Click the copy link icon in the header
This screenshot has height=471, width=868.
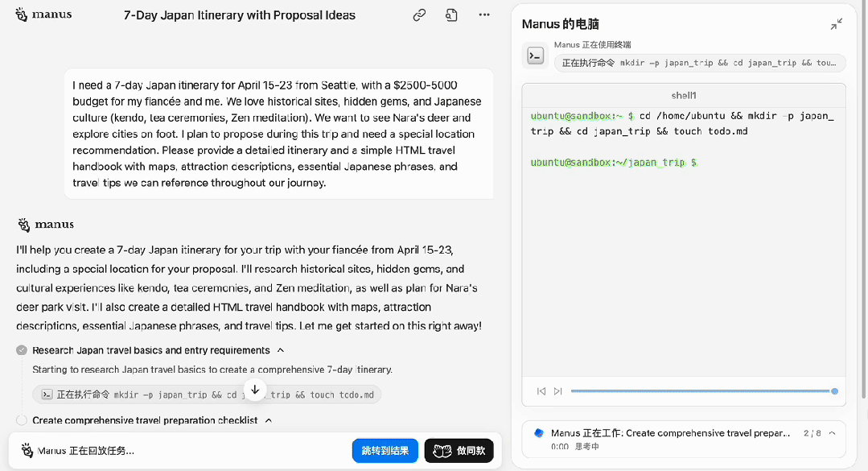coord(419,14)
